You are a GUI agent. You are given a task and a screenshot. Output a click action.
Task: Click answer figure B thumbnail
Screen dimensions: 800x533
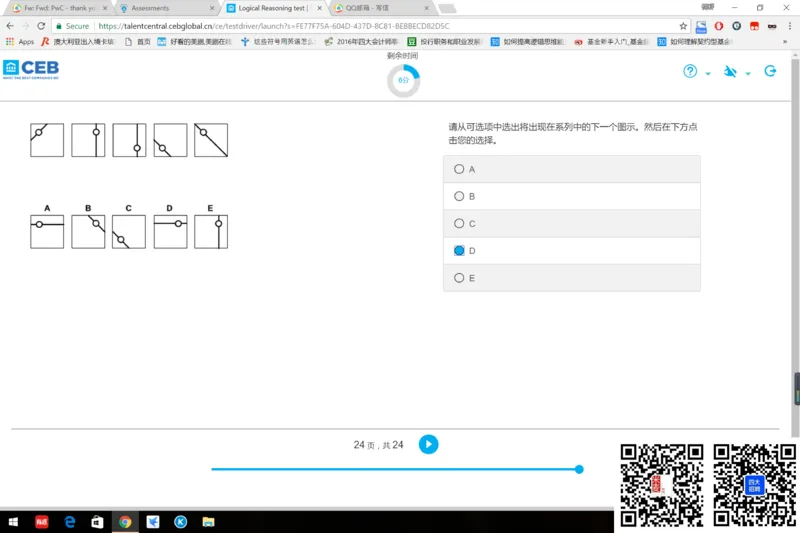88,232
